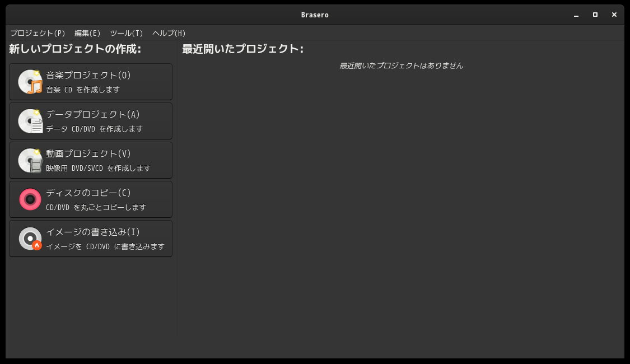The height and width of the screenshot is (364, 630).
Task: Open the ツール(T) menu
Action: [x=127, y=34]
